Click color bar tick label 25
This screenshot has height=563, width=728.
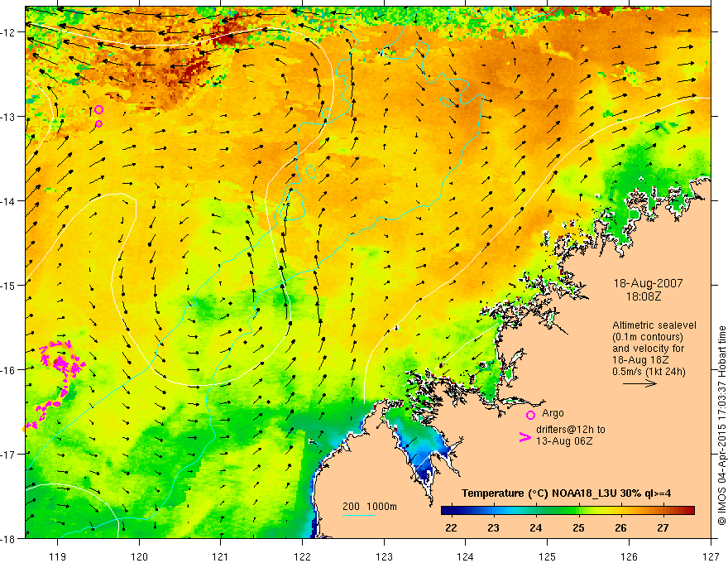(x=578, y=527)
